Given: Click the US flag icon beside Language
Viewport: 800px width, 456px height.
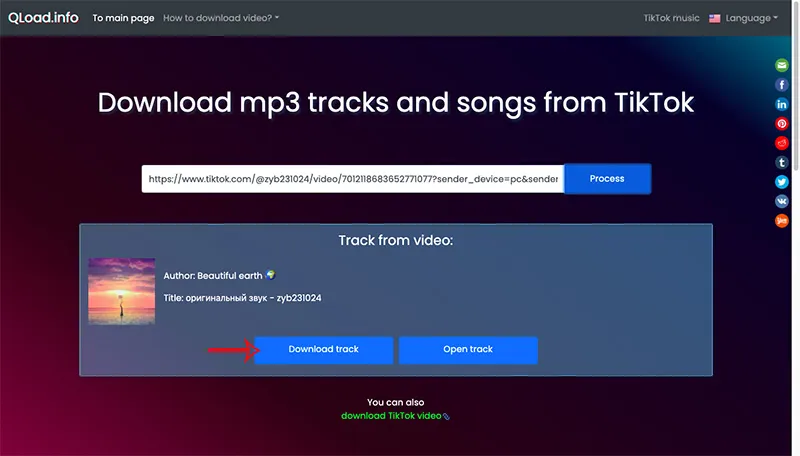Looking at the screenshot, I should tap(714, 18).
